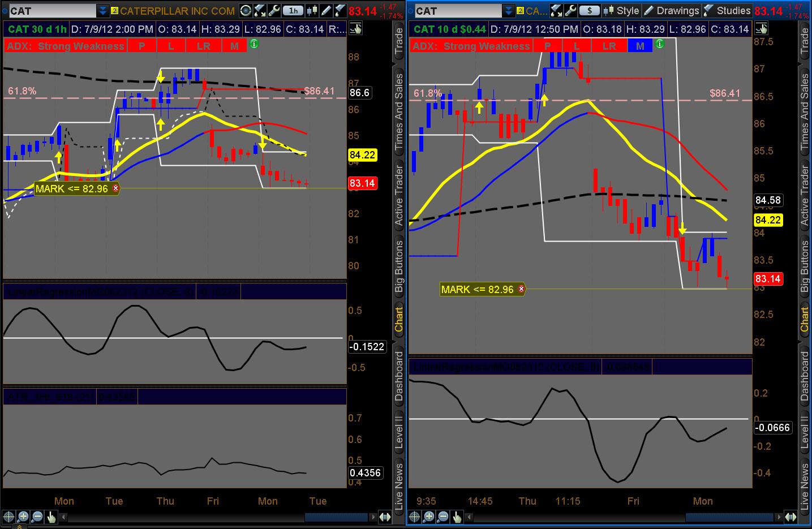Open left chart Style candlestick icon

[x=313, y=10]
